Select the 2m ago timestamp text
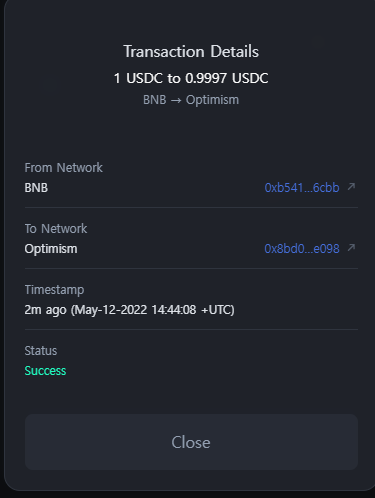This screenshot has height=498, width=375. tap(45, 310)
